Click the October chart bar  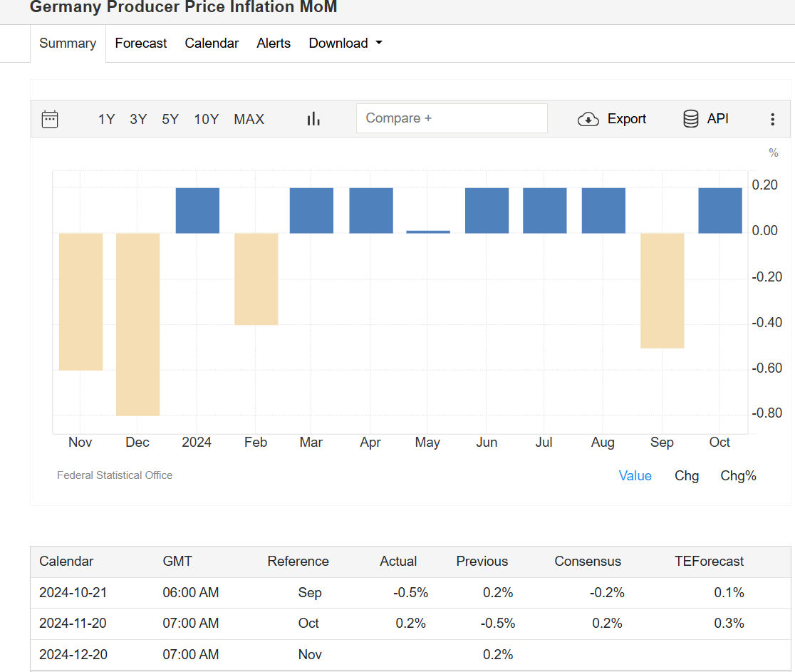pyautogui.click(x=720, y=210)
